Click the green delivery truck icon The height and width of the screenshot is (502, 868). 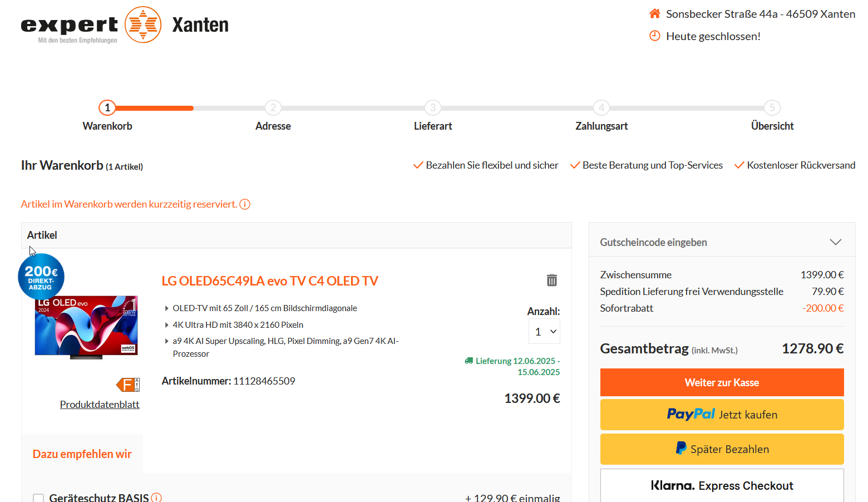click(x=468, y=361)
